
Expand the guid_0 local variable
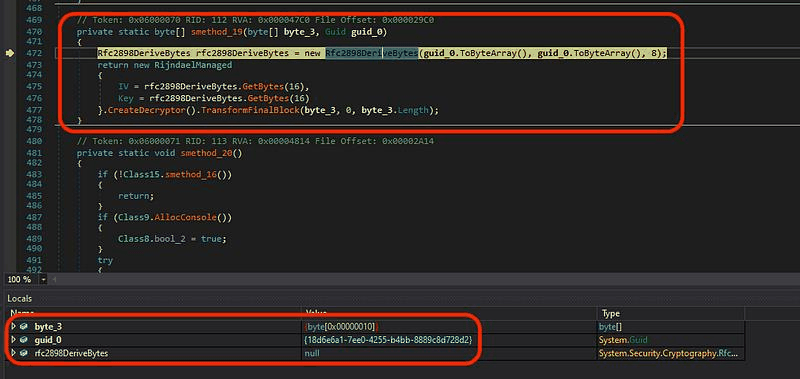click(x=14, y=340)
